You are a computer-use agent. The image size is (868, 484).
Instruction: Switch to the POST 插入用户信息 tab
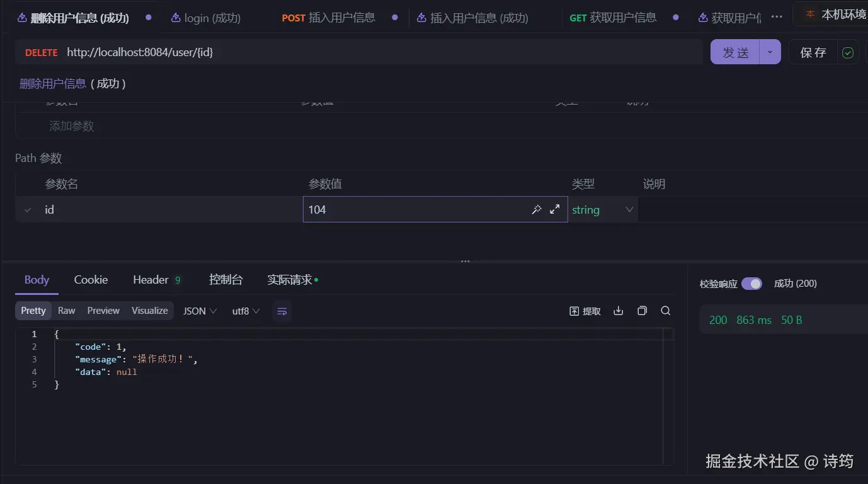[x=328, y=18]
